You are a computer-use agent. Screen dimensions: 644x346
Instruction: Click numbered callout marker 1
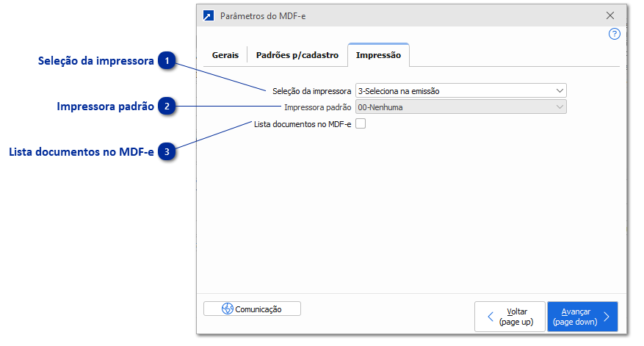(168, 61)
